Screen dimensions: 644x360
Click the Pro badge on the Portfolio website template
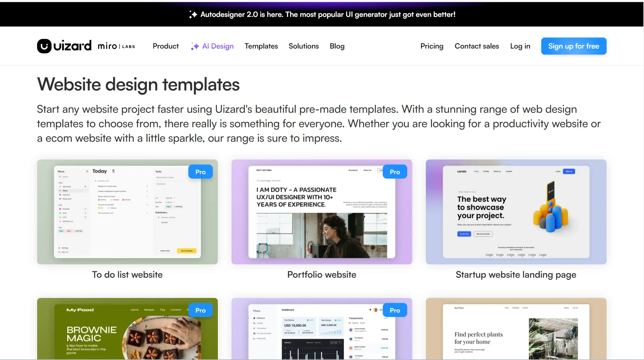click(395, 172)
